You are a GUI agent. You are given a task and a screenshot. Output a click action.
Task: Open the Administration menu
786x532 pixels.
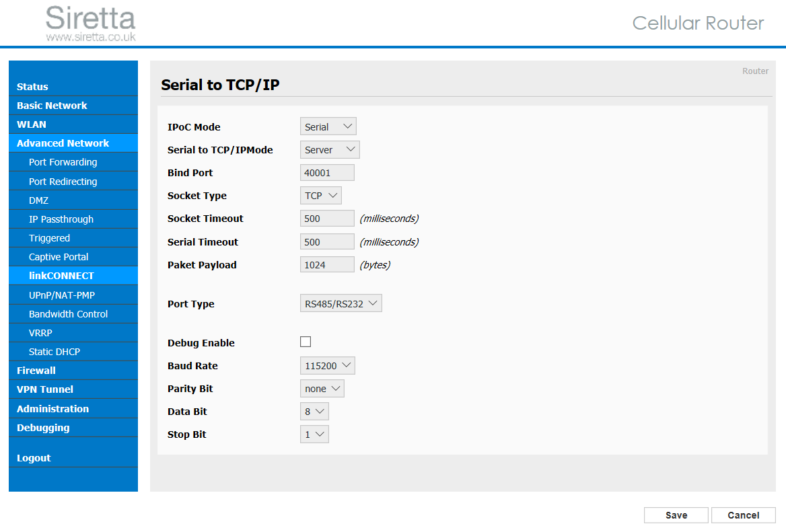pyautogui.click(x=73, y=409)
